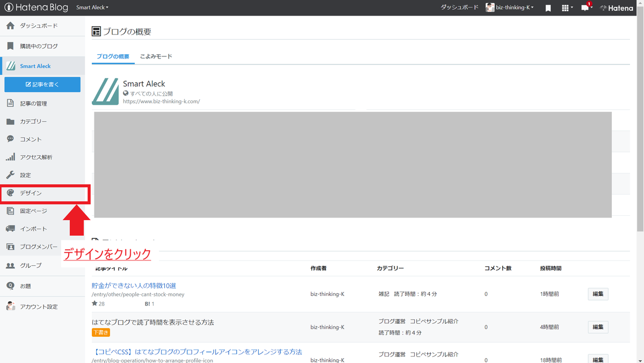Open お題 in sidebar
This screenshot has width=644, height=363.
pos(42,286)
